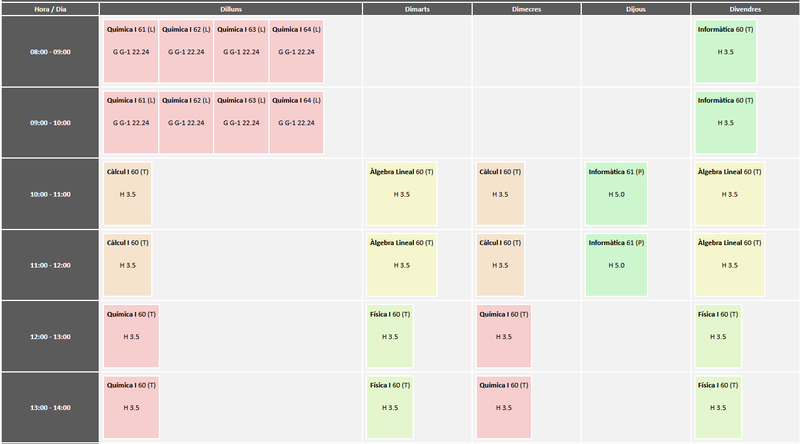Screen dimensions: 800x444
Task: Select Física I 60 (T) Friday 13:00
Action: click(718, 407)
